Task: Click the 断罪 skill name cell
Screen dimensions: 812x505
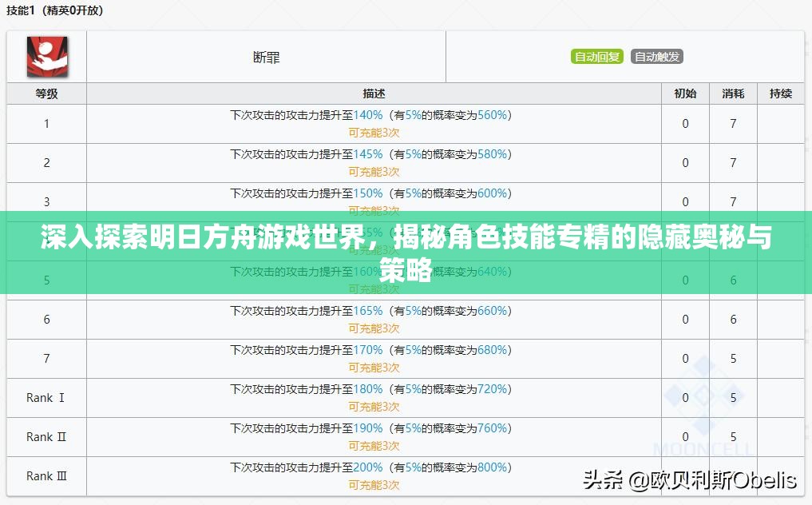Action: [x=266, y=57]
